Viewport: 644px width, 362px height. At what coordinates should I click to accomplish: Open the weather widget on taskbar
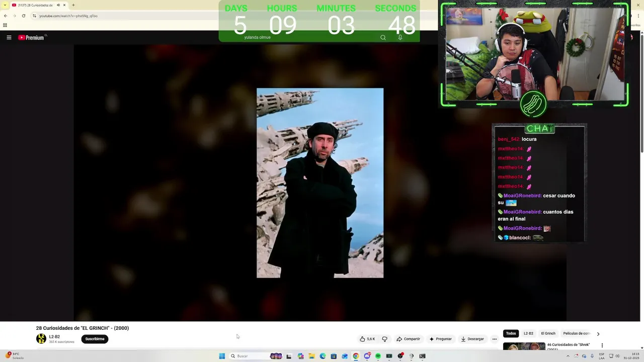[x=15, y=356]
